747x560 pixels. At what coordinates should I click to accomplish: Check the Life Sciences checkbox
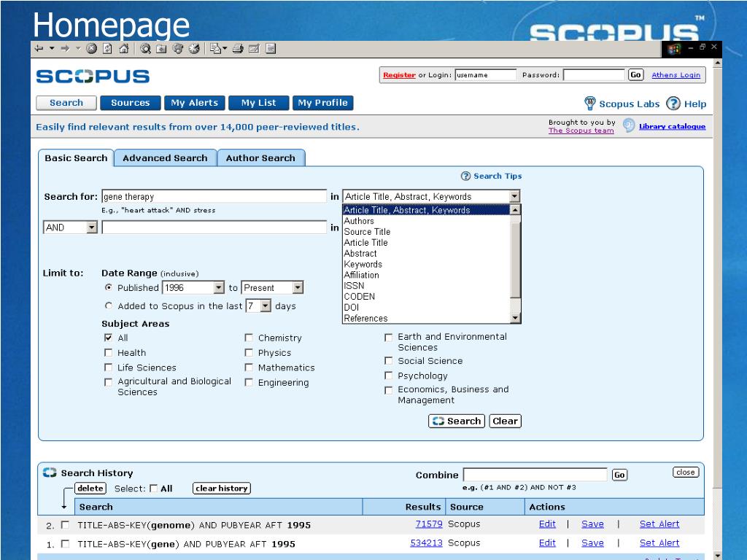coord(108,367)
